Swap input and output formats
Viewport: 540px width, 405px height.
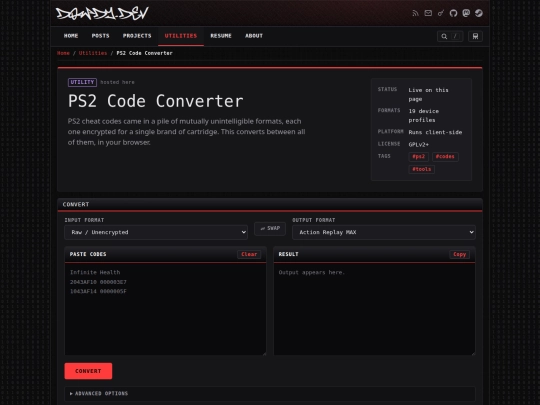(270, 229)
